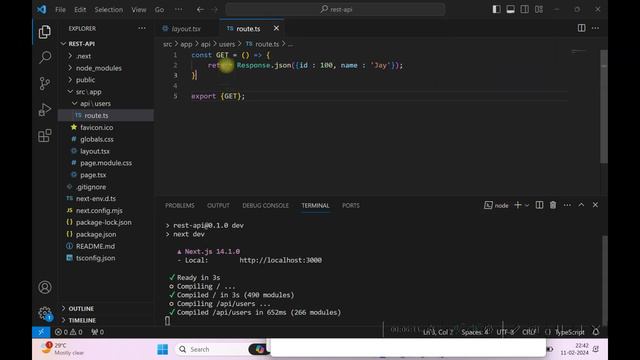The height and width of the screenshot is (360, 640).
Task: Switch to the PORTS panel tab
Action: pyautogui.click(x=351, y=205)
